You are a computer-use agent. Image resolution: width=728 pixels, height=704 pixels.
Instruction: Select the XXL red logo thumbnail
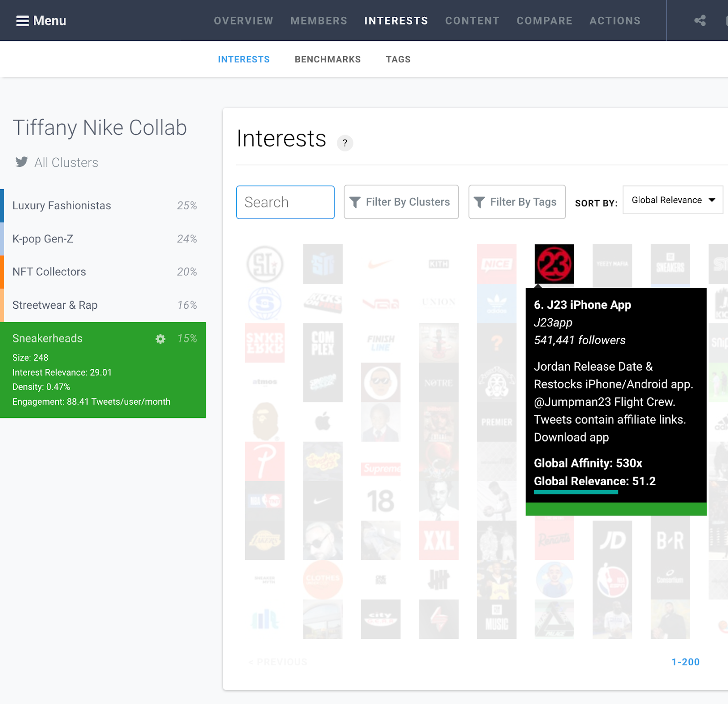point(439,540)
